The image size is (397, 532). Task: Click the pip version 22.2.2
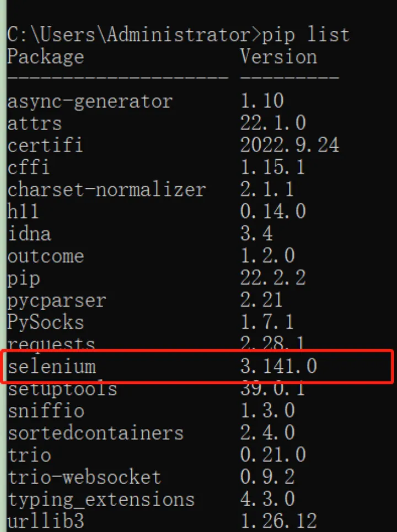(x=273, y=278)
